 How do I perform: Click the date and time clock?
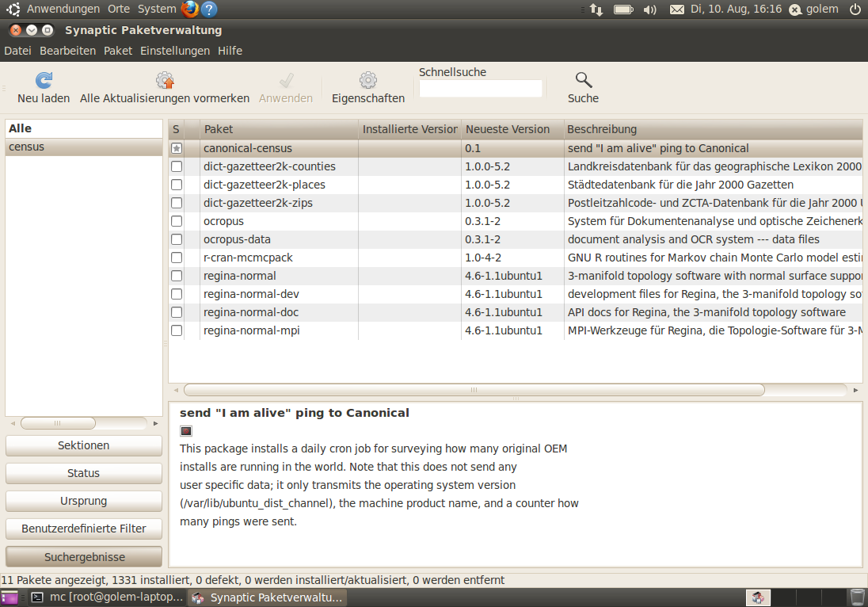click(736, 10)
